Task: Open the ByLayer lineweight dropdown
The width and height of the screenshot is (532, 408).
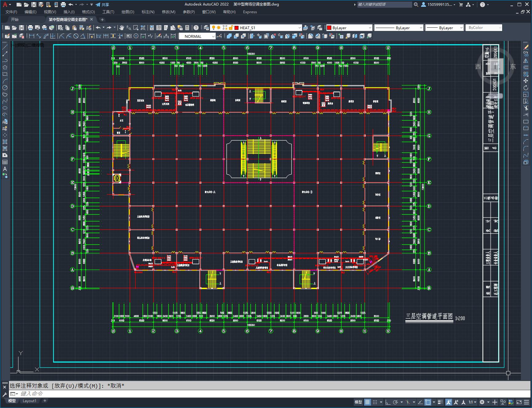Action: tap(461, 28)
